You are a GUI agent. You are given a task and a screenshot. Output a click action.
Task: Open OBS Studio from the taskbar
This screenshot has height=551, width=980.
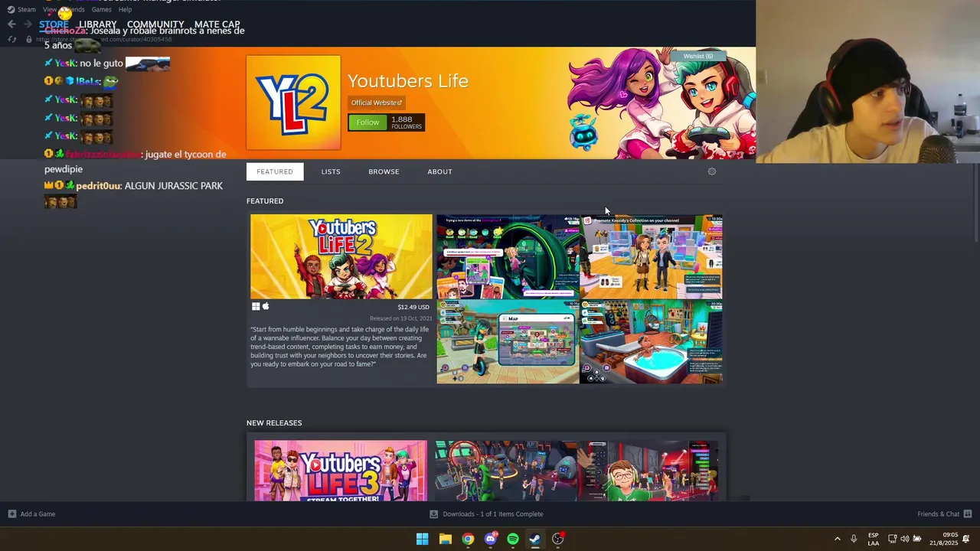558,539
